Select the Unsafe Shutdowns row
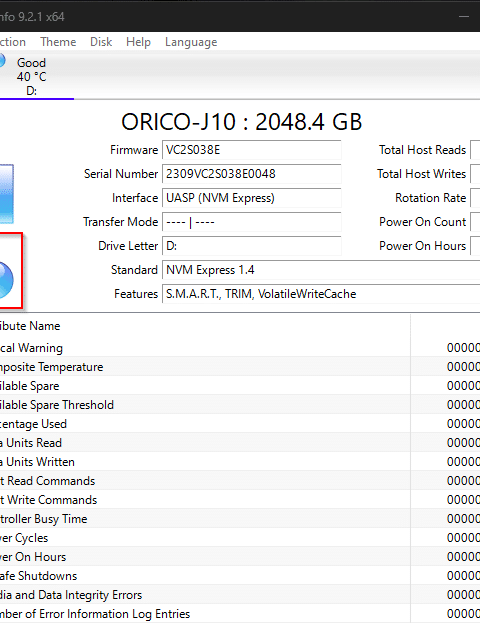This screenshot has height=631, width=480. (x=240, y=576)
